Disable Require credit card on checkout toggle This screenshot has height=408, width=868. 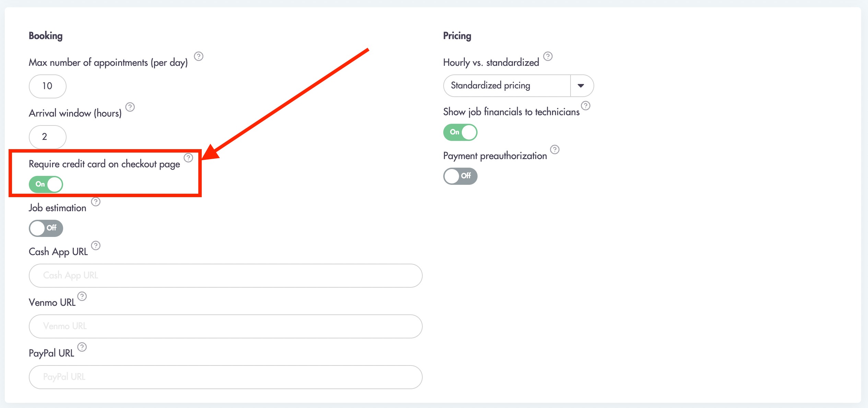[x=46, y=184]
